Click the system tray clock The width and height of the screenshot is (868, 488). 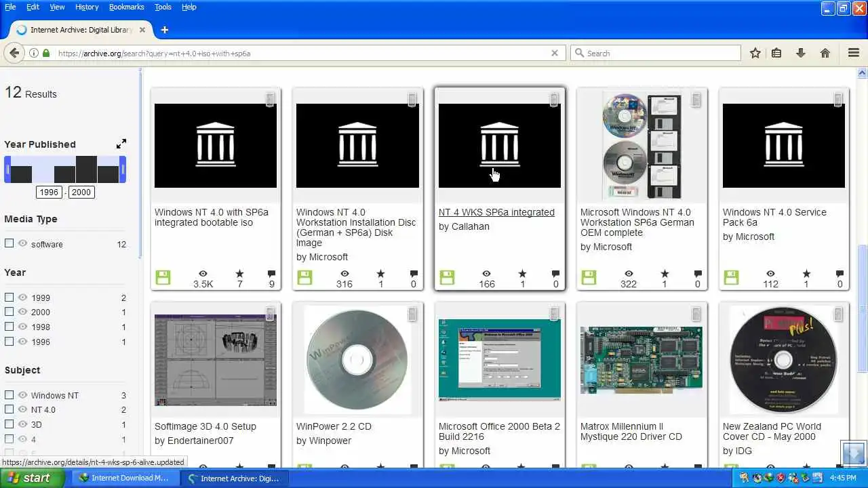(843, 478)
